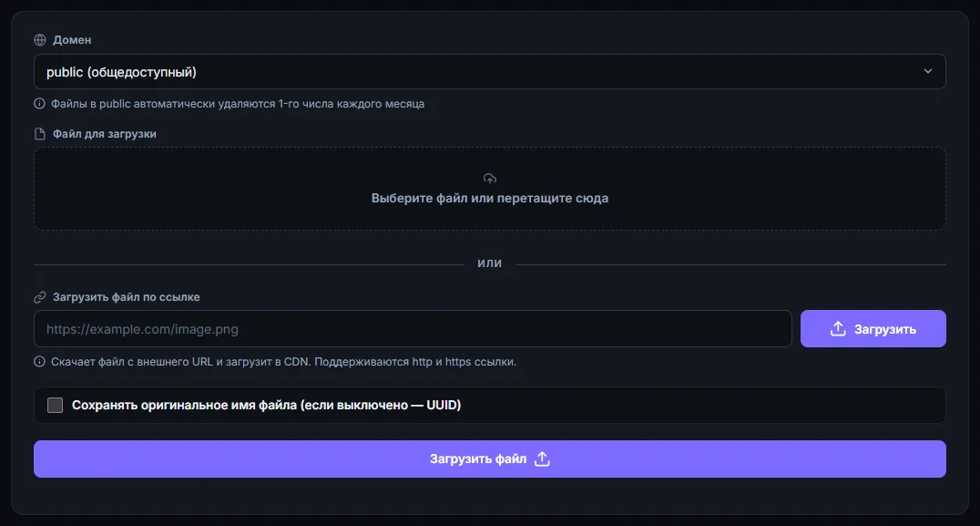Click the chevron arrow of the domain selector
The width and height of the screenshot is (980, 526).
(x=927, y=71)
